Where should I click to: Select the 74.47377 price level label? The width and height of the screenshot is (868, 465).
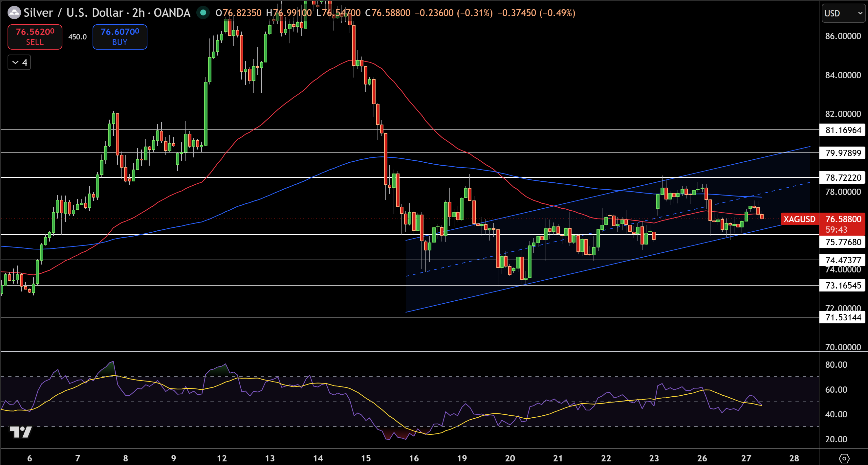(843, 260)
